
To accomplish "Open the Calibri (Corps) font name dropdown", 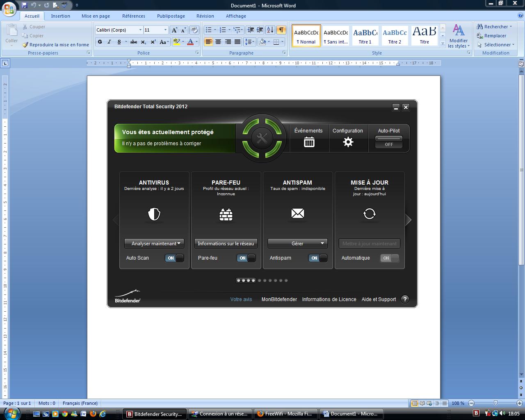I will [140, 30].
